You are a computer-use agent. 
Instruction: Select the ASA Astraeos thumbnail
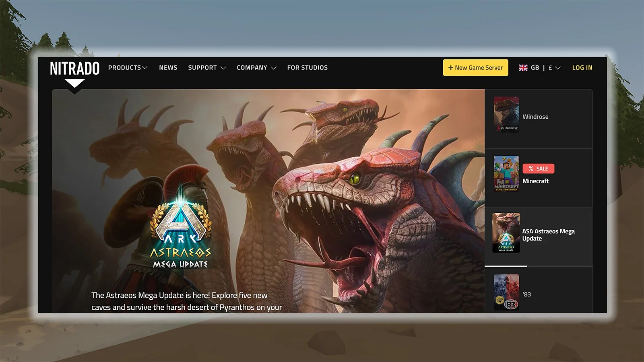(506, 233)
